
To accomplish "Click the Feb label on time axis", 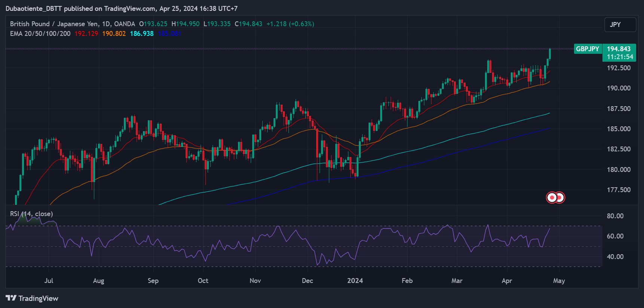I will [x=407, y=281].
